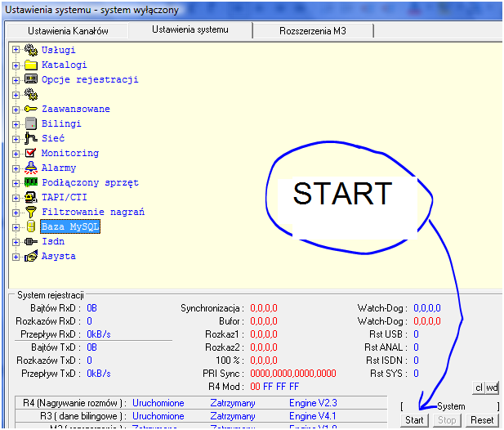Expand the Katalogi tree node

(16, 65)
